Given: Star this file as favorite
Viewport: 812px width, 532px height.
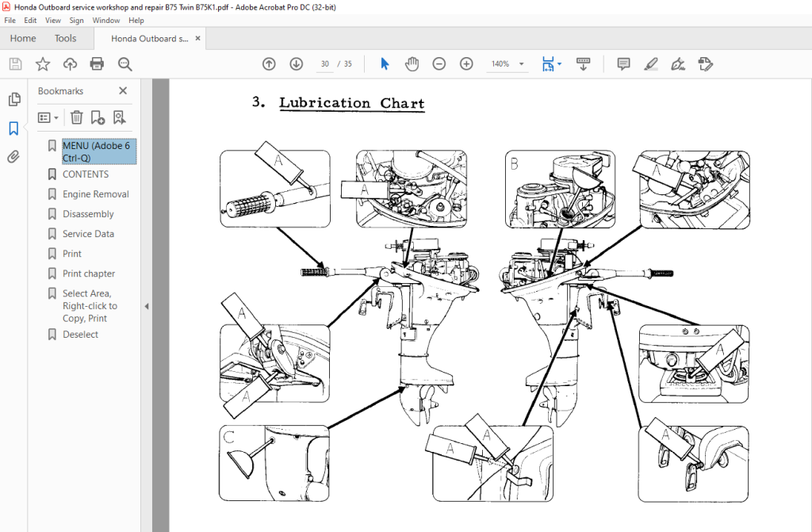Looking at the screenshot, I should tap(43, 64).
